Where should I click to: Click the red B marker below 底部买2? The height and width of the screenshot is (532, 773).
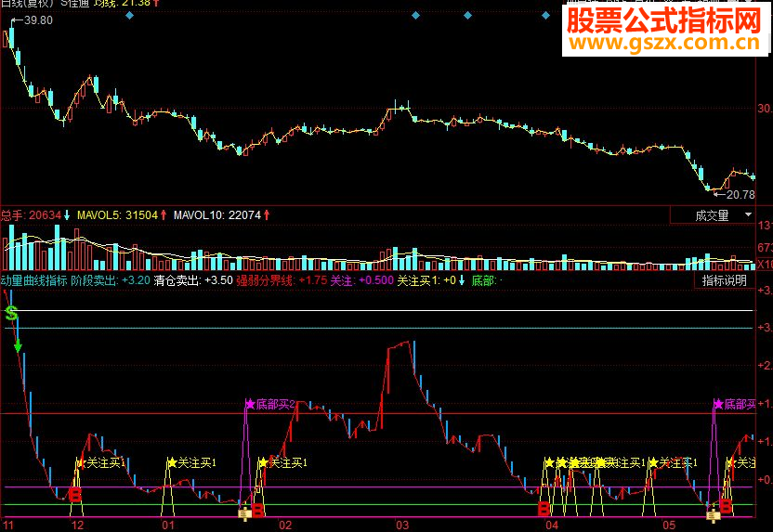pos(258,510)
